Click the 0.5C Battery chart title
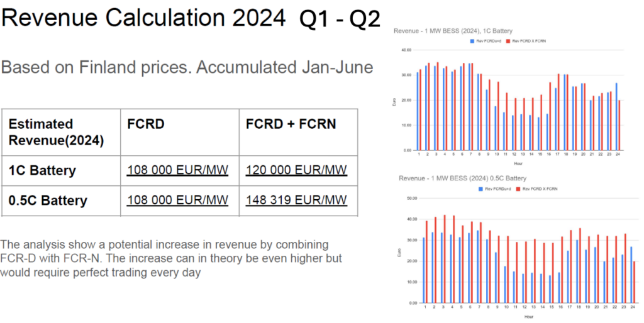Viewport: 644px width, 323px height. tap(462, 178)
